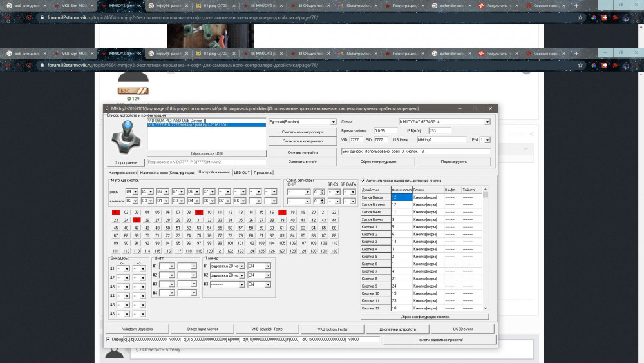Click Сброс конфигурации кнопок button
Image resolution: width=644 pixels, height=363 pixels.
(424, 317)
